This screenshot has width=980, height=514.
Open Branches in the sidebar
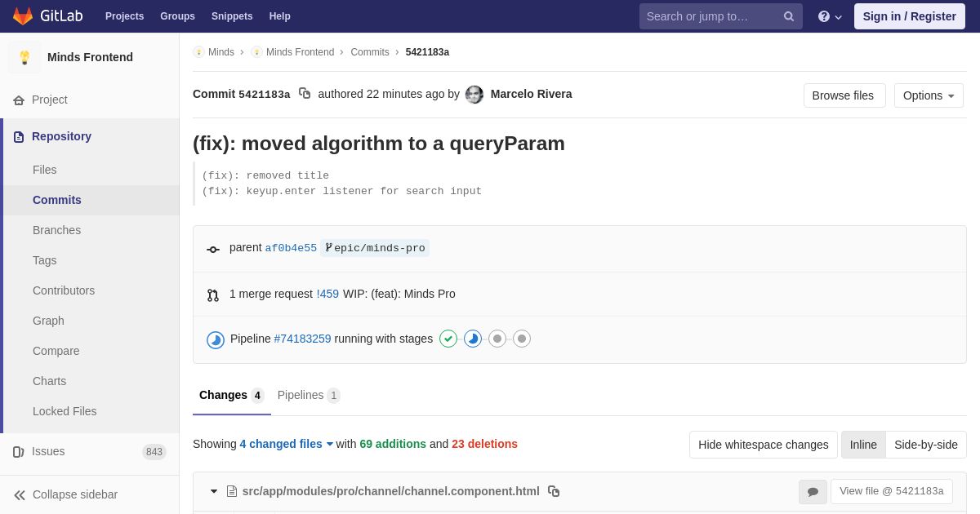coord(56,230)
